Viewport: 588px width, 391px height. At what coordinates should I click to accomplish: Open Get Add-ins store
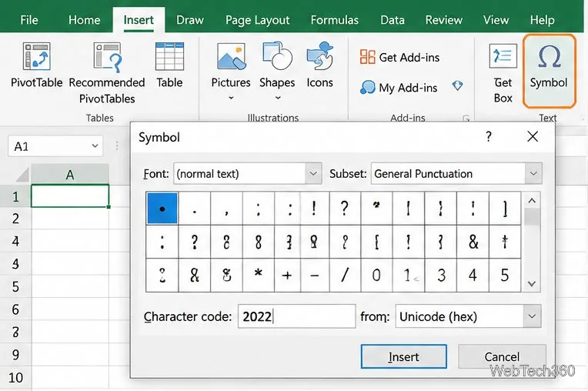coord(399,58)
